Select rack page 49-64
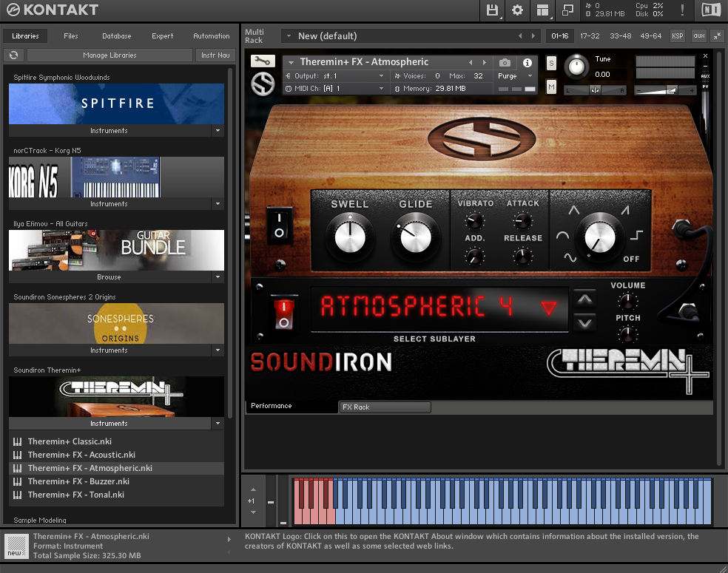The image size is (728, 573). pos(650,35)
